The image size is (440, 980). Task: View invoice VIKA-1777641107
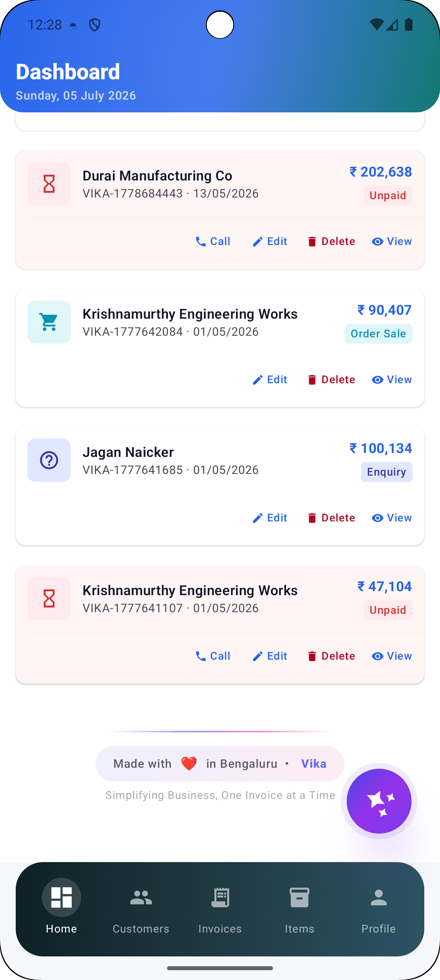coord(392,656)
